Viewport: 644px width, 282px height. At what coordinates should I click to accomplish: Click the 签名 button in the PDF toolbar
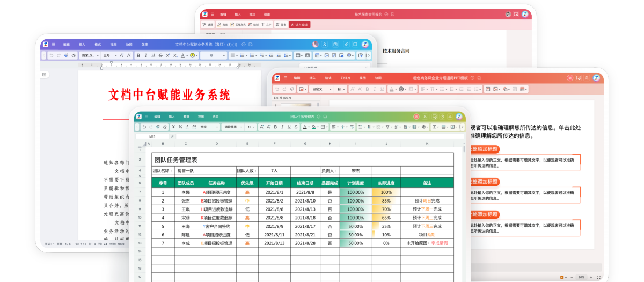coord(281,25)
